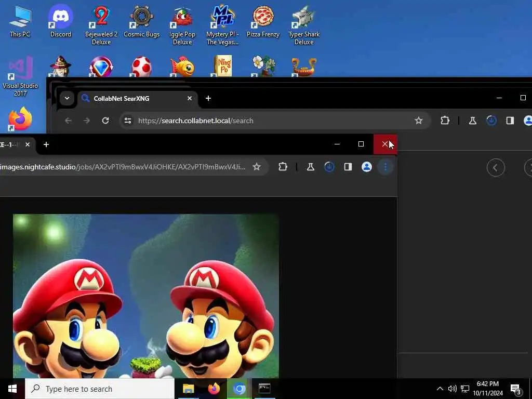Screen dimensions: 532x399
Task: Launch Iggle Pop Deluxe shortcut
Action: tap(182, 25)
